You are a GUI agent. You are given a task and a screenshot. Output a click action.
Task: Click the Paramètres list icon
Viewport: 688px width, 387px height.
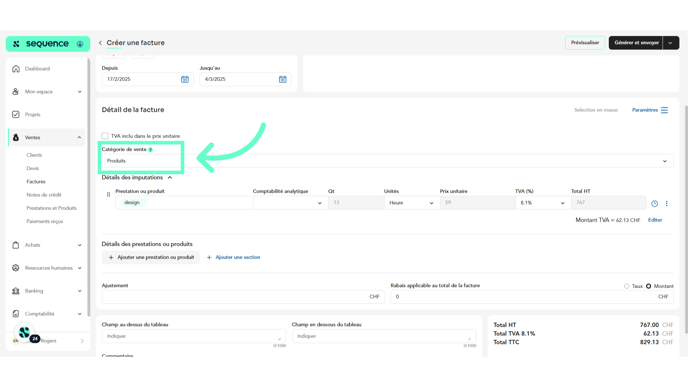click(664, 110)
